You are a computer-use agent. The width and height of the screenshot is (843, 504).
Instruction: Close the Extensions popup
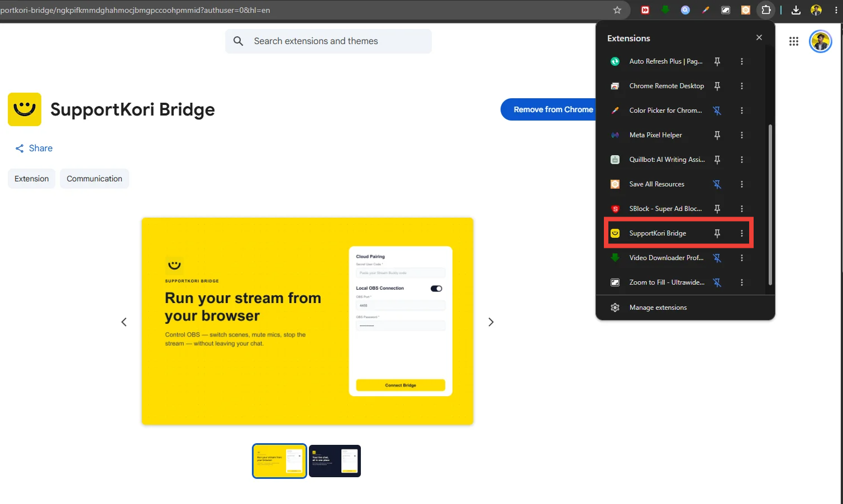coord(759,37)
